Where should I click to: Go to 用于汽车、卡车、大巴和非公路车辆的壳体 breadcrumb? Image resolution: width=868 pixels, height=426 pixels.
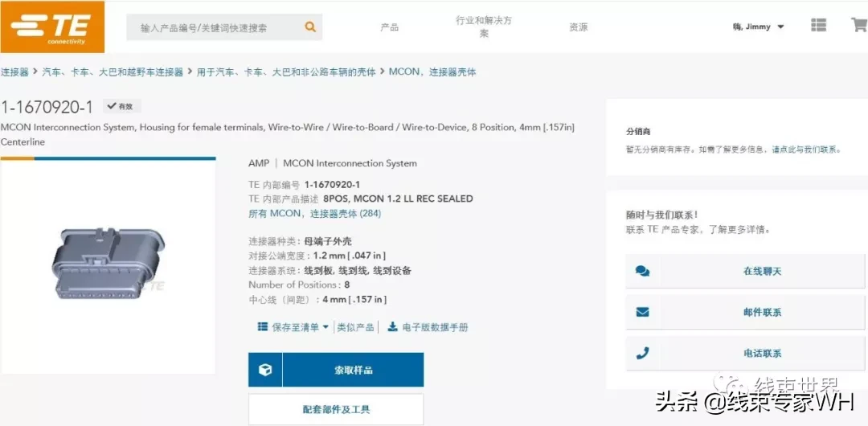tap(286, 72)
